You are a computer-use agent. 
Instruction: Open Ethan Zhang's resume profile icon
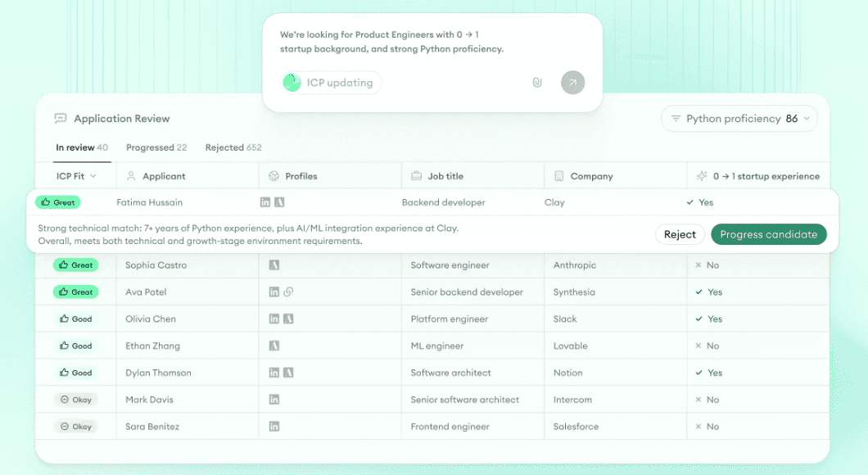(274, 346)
